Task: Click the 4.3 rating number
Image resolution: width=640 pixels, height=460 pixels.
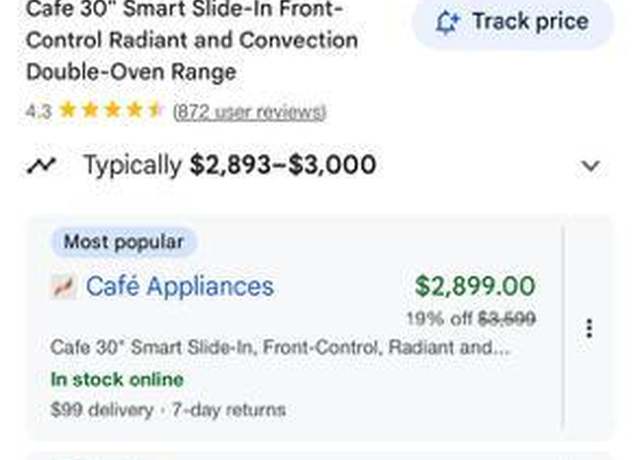Action: (x=38, y=111)
